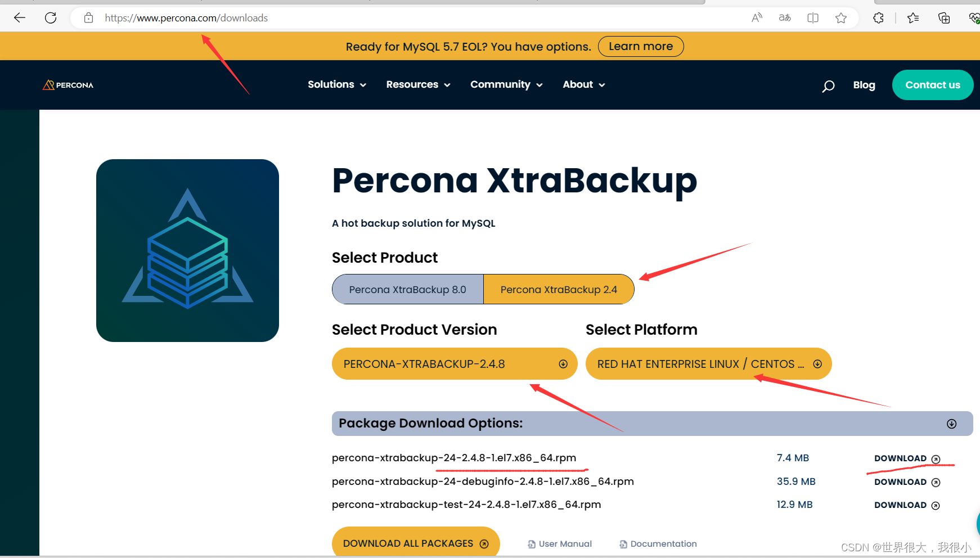Add page to favorites with star icon
This screenshot has height=558, width=980.
tap(841, 18)
